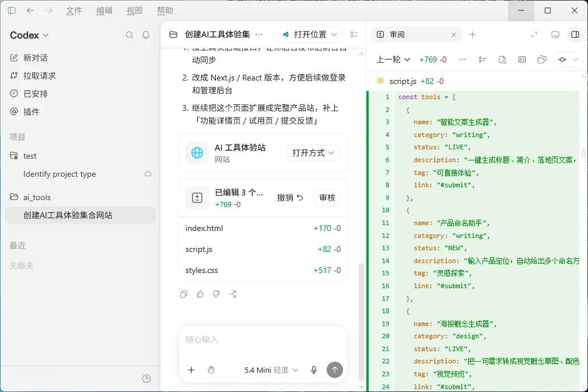
Task: Expand the review panel to full view
Action: tap(534, 34)
